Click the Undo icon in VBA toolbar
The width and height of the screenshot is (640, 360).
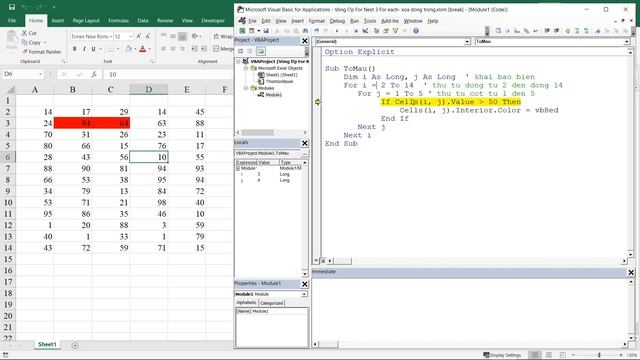pos(317,31)
